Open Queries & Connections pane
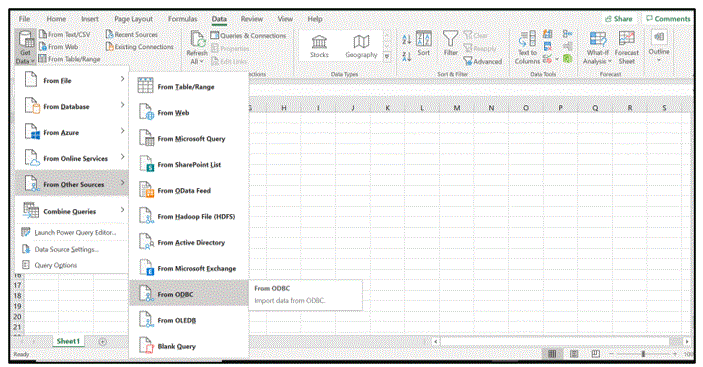The height and width of the screenshot is (367, 703). (248, 35)
